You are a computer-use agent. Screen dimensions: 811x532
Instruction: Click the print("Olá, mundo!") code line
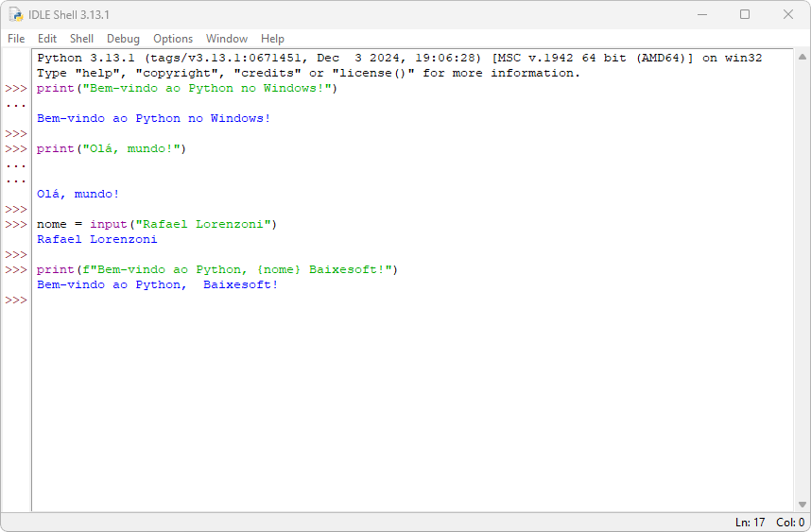point(112,149)
